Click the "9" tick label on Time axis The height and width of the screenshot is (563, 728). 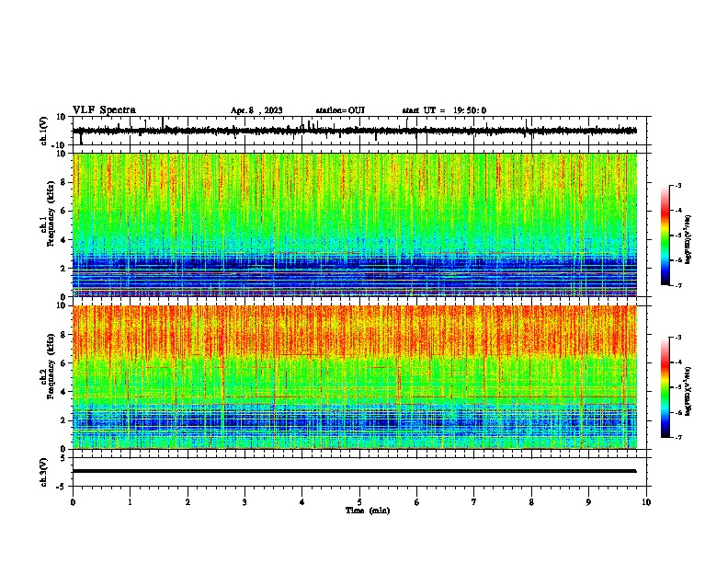point(588,502)
